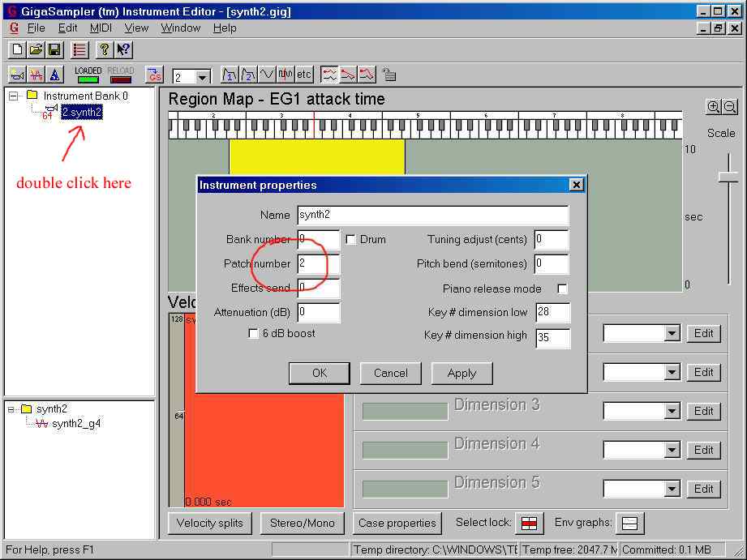Select the 2 synth2 instrument in the tree
The width and height of the screenshot is (747, 560).
coord(82,113)
